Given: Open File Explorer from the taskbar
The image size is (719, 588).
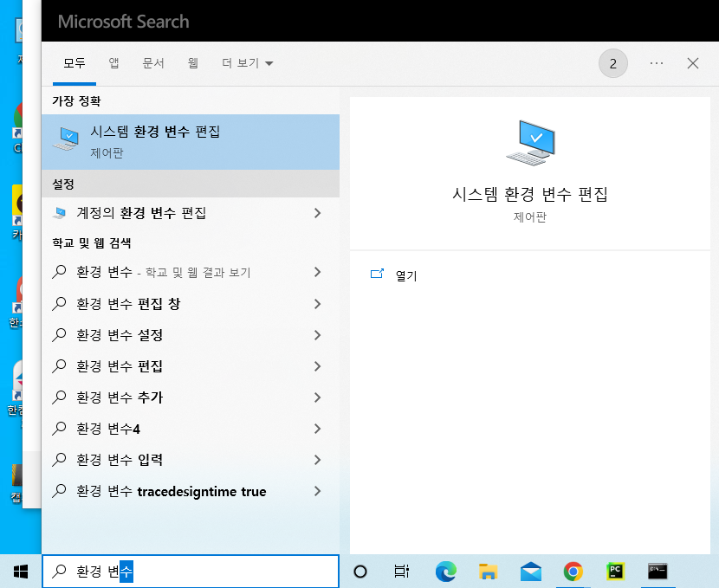Looking at the screenshot, I should [488, 572].
